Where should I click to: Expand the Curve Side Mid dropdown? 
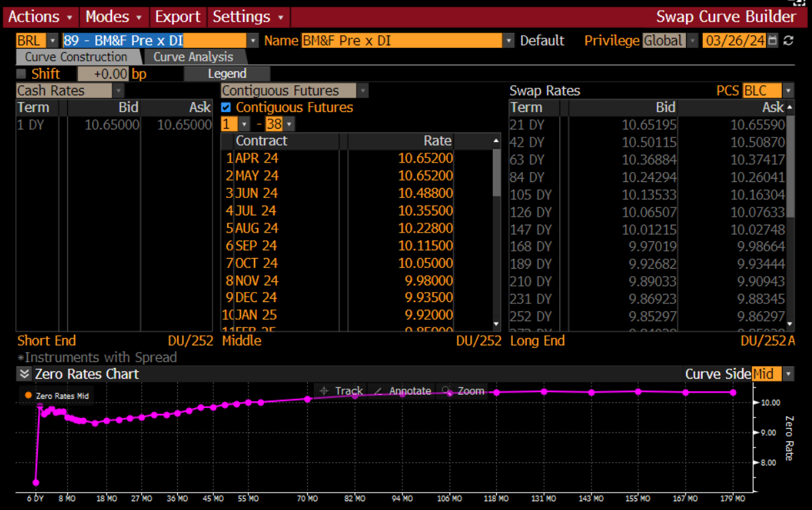789,374
